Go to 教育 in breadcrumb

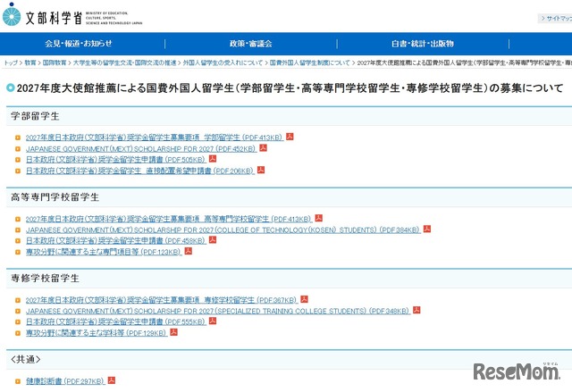30,63
